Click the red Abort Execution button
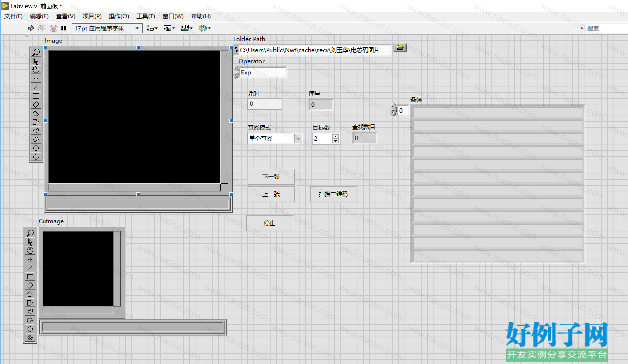 (x=53, y=28)
